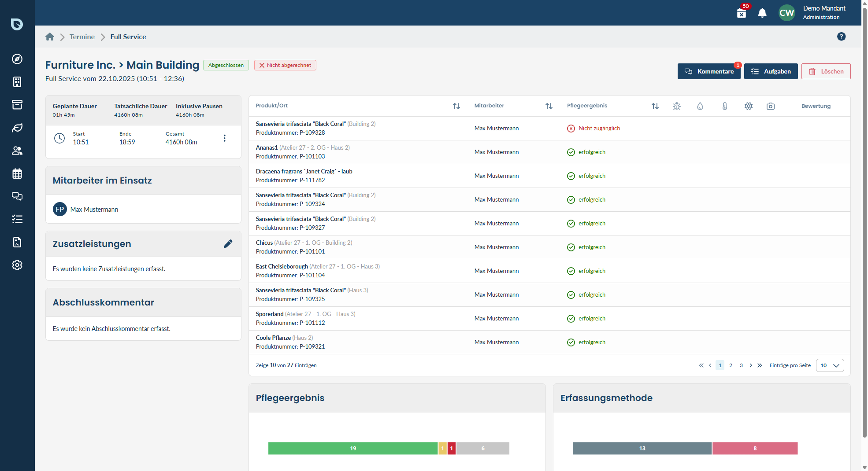The width and height of the screenshot is (868, 471).
Task: Click pink segment 8 in Erfassungsmethode bar
Action: tap(755, 449)
